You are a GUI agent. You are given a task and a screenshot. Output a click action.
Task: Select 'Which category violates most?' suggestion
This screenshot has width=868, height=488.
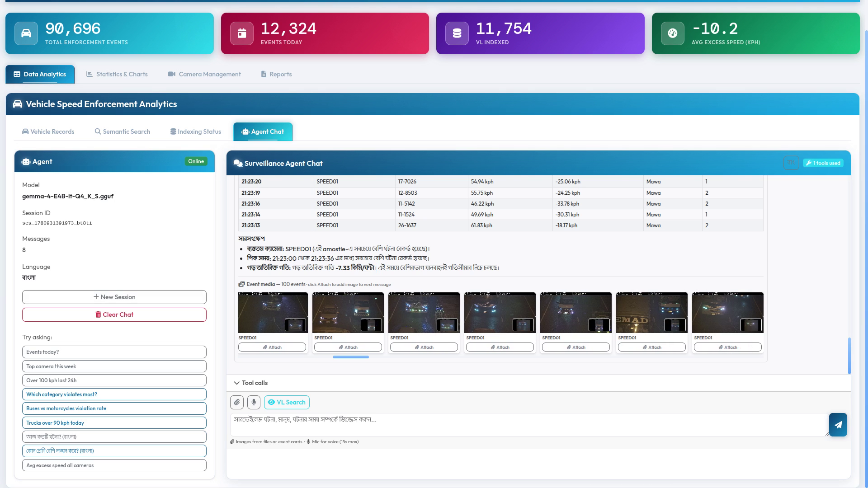point(114,394)
